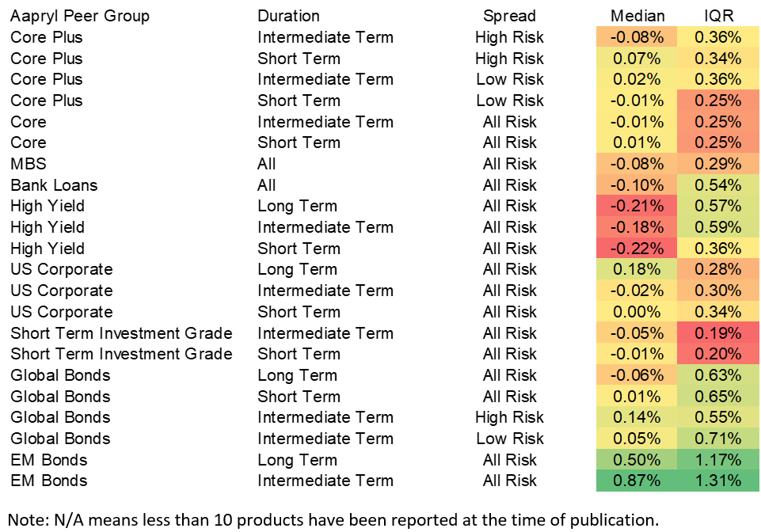Click the Spread column header
The width and height of the screenshot is (761, 532).
pyautogui.click(x=509, y=16)
